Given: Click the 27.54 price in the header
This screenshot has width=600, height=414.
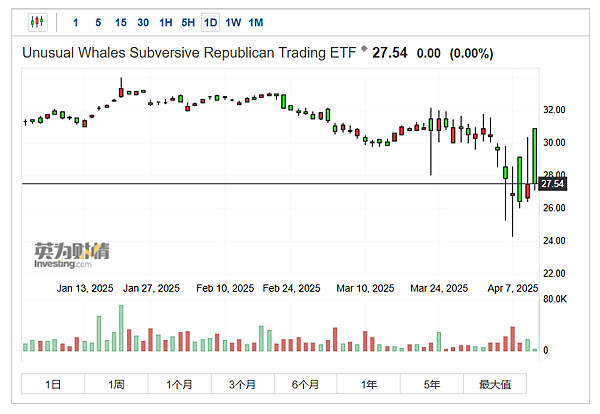Looking at the screenshot, I should [390, 53].
